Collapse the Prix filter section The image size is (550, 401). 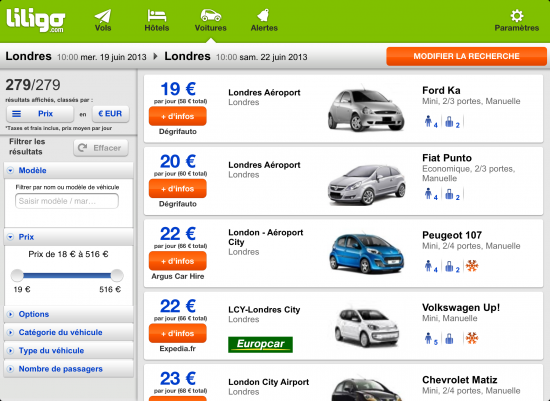tap(68, 237)
